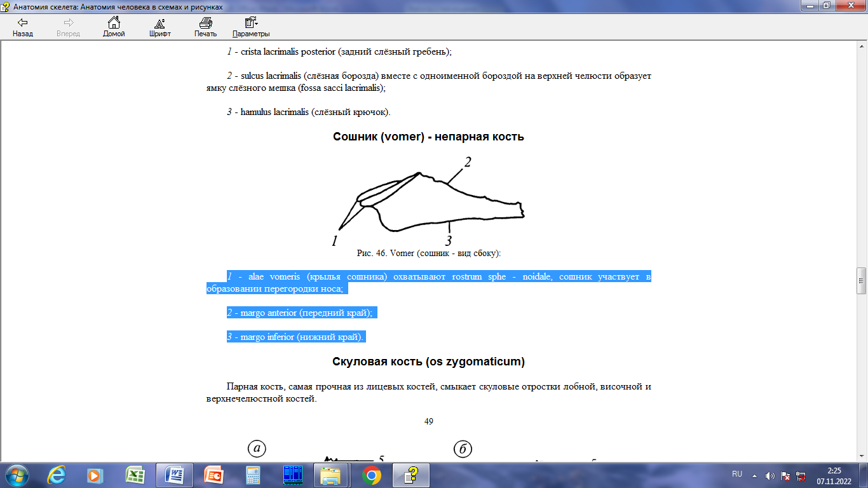
Task: Change text size with Шрифт button
Action: point(159,27)
